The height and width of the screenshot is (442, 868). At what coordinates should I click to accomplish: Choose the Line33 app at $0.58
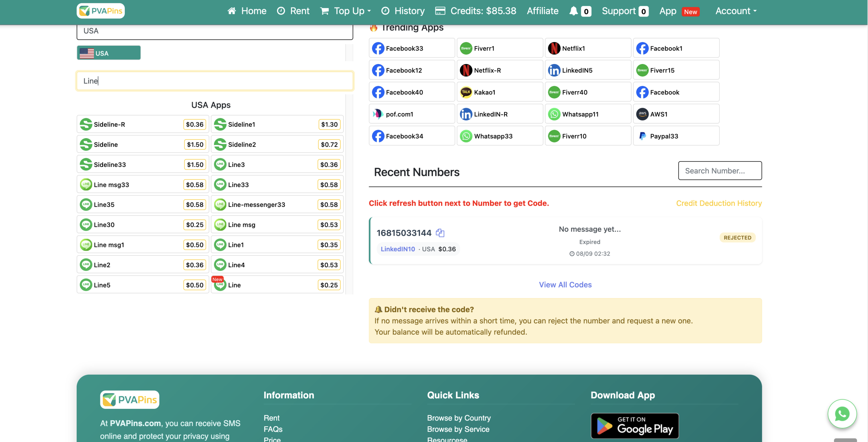point(277,185)
